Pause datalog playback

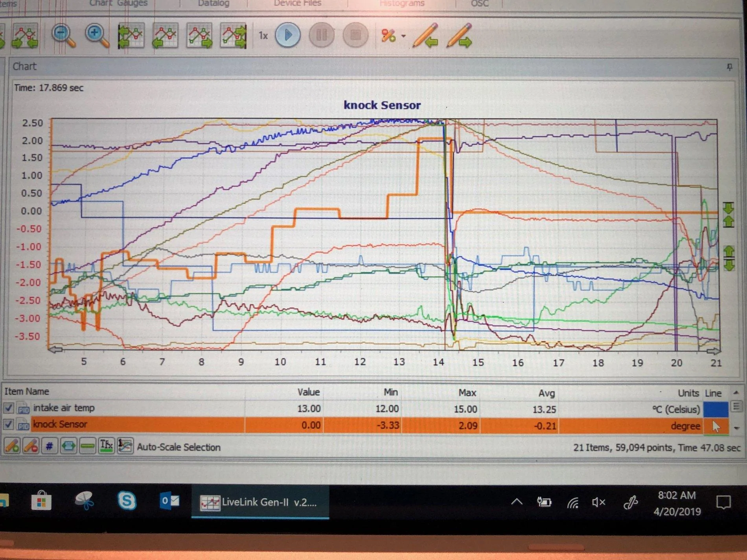pyautogui.click(x=322, y=35)
